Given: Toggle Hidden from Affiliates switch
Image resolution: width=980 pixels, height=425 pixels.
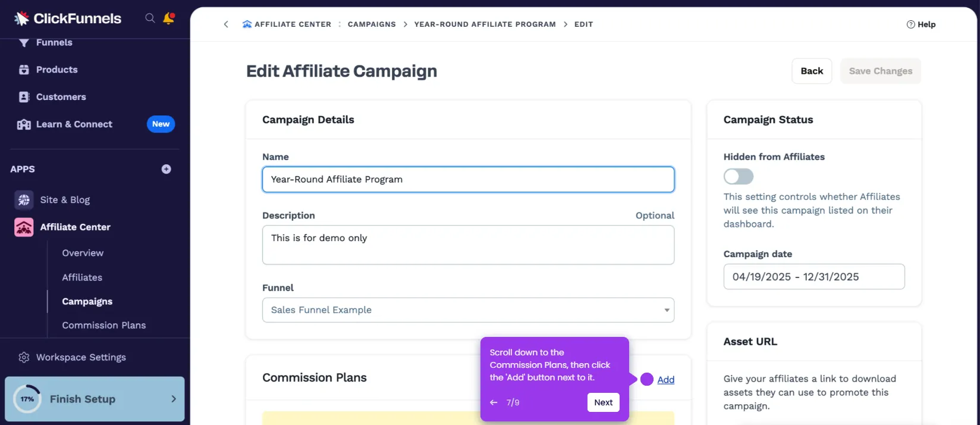Looking at the screenshot, I should [x=739, y=177].
